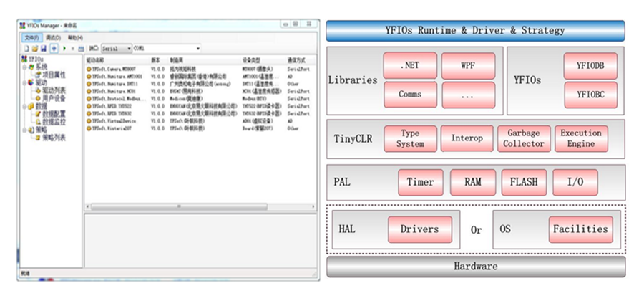Viewport: 644px width, 301px height.
Task: Click the driver icon of the Humiture.DHT11 row
Action: (89, 84)
